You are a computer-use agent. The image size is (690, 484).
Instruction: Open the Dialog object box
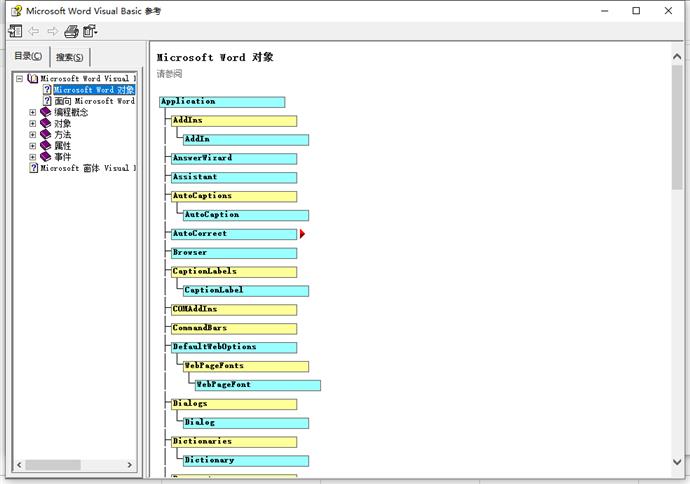click(246, 423)
